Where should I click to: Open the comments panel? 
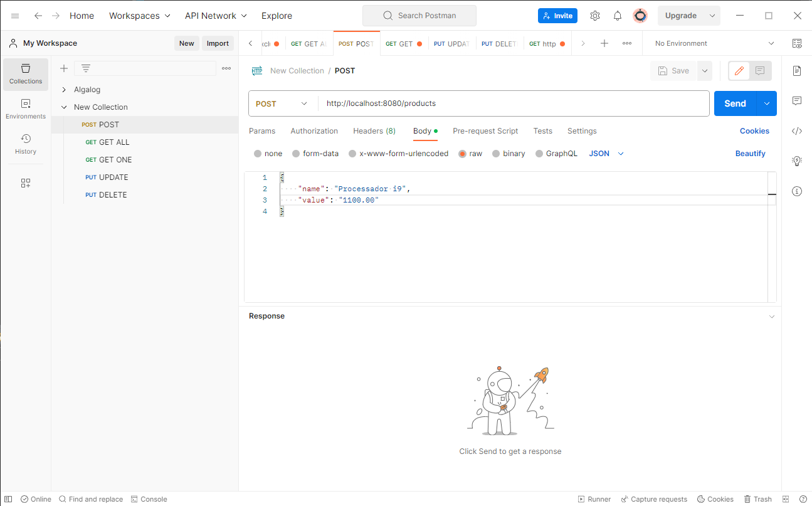(x=796, y=101)
